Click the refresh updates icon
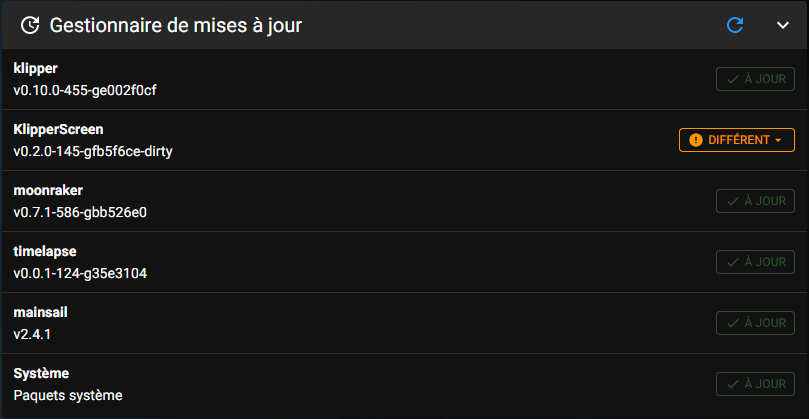The width and height of the screenshot is (809, 419). tap(735, 25)
